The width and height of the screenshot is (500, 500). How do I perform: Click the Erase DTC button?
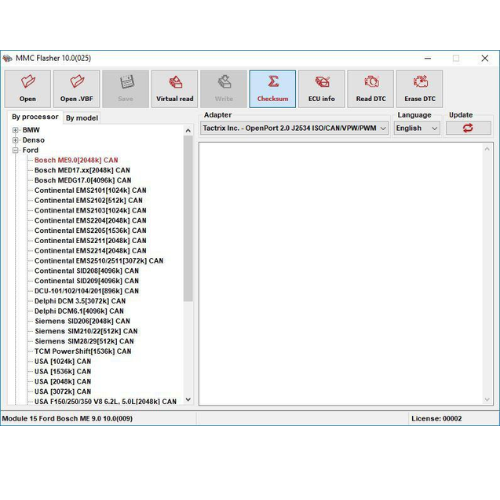pyautogui.click(x=420, y=89)
